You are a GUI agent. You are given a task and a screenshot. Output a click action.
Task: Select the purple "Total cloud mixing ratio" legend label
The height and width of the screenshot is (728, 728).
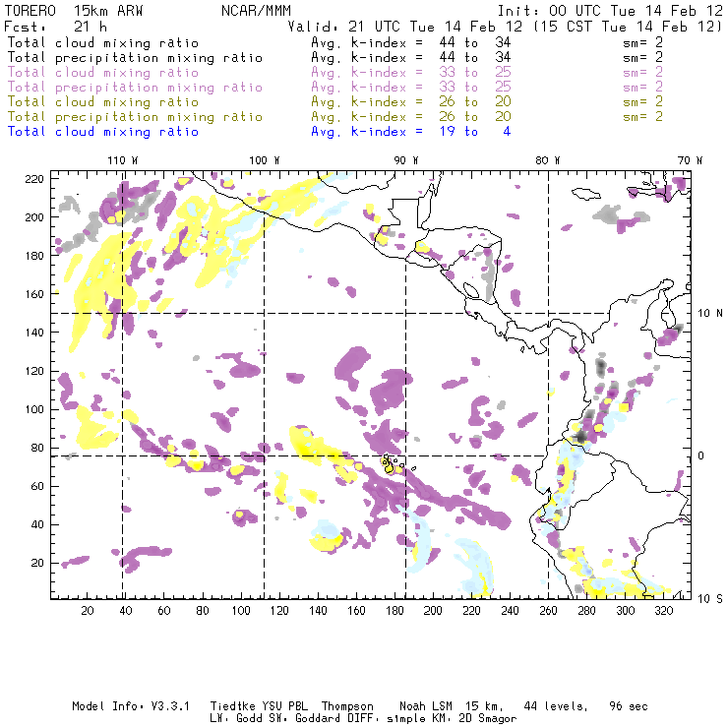point(103,73)
